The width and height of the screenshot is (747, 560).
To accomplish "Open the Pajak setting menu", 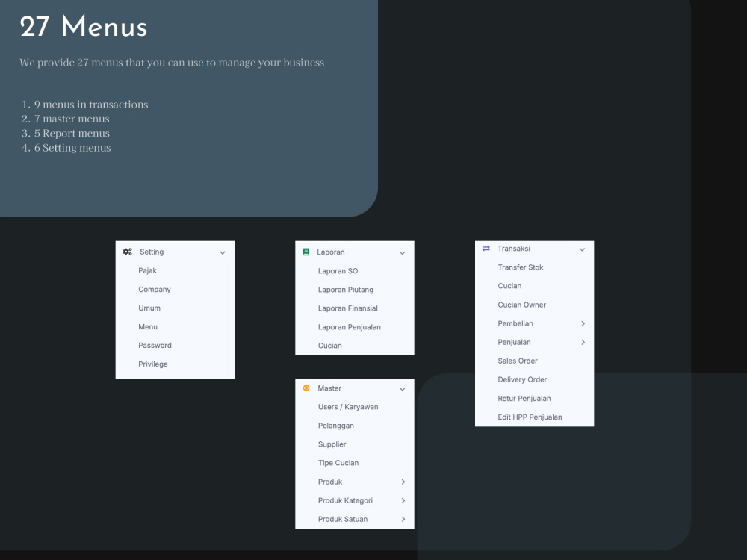I will (147, 270).
